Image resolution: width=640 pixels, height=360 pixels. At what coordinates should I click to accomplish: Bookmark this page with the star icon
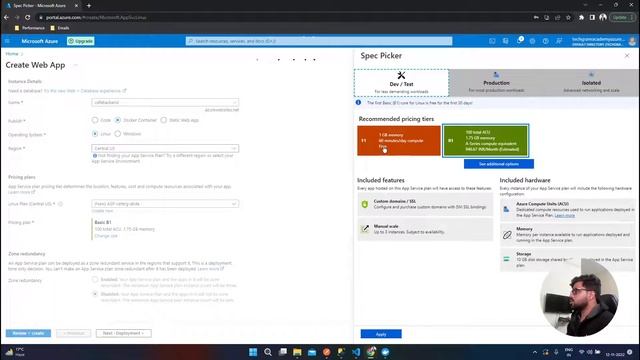568,18
